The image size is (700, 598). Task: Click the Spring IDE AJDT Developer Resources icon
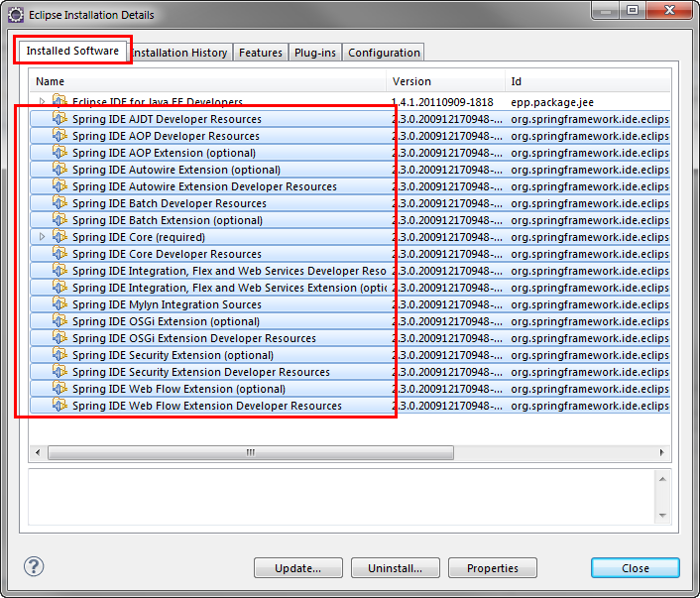[x=59, y=119]
